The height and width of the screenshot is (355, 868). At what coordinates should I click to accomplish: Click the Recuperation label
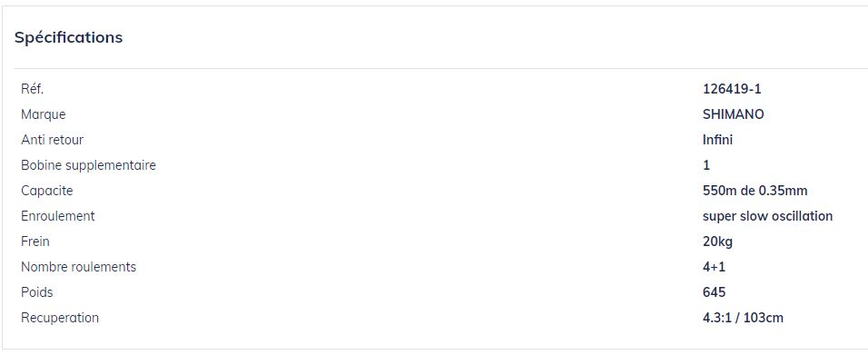click(60, 318)
